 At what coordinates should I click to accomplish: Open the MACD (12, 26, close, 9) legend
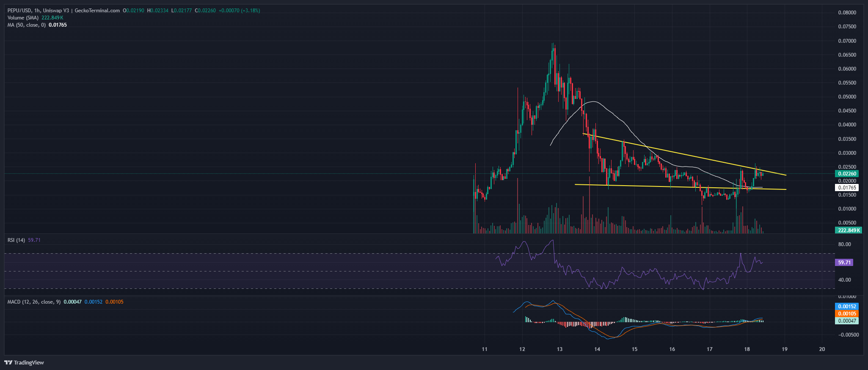coord(34,302)
